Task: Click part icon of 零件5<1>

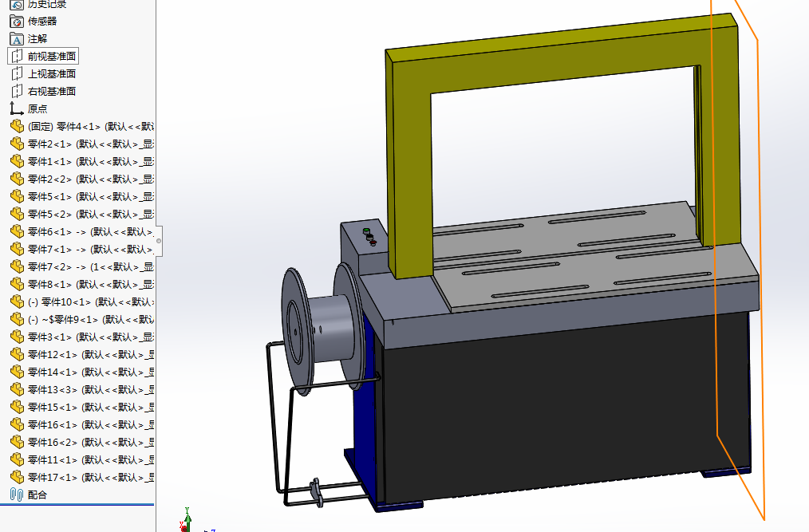Action: (x=17, y=196)
